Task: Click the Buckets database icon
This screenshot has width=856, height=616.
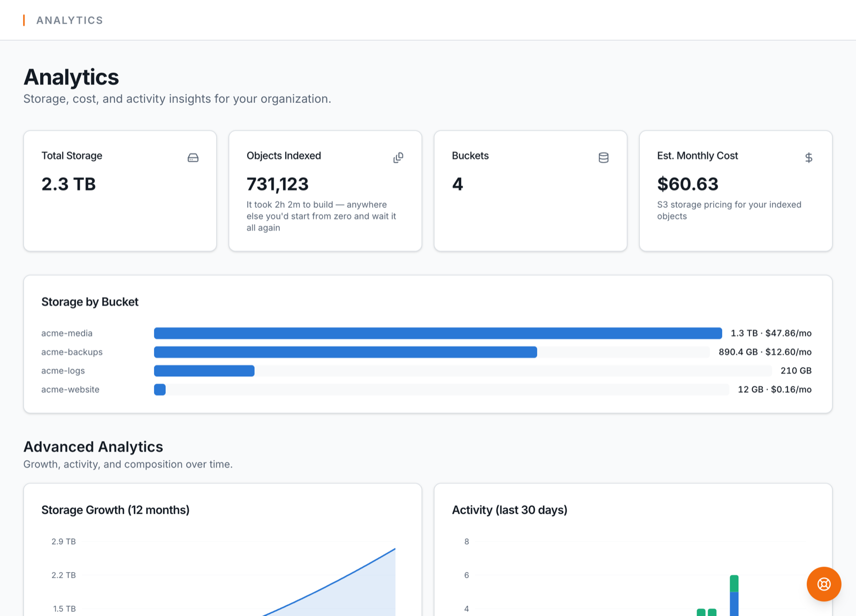Action: coord(603,158)
